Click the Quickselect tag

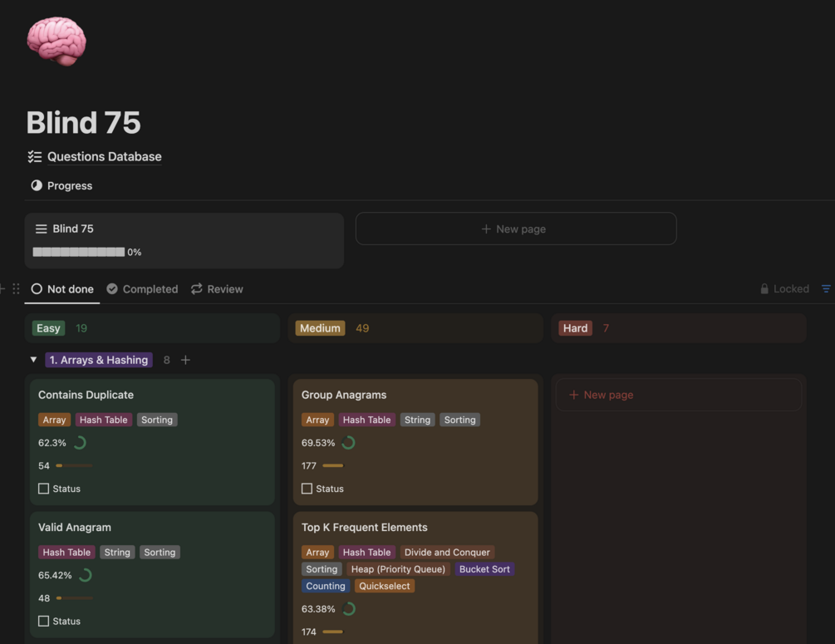pyautogui.click(x=385, y=586)
